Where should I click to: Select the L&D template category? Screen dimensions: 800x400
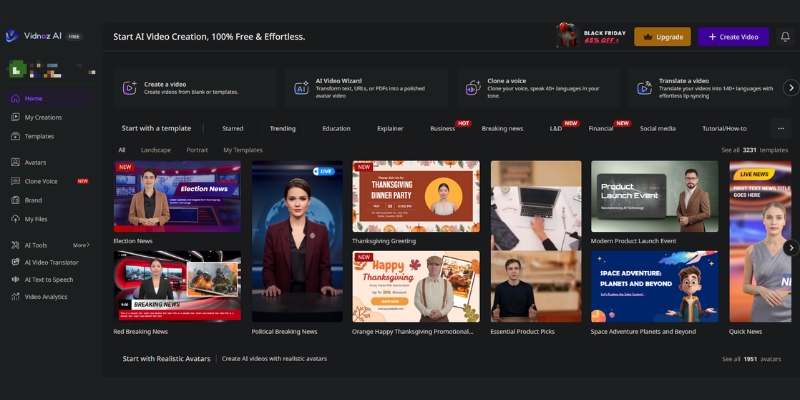pyautogui.click(x=556, y=129)
